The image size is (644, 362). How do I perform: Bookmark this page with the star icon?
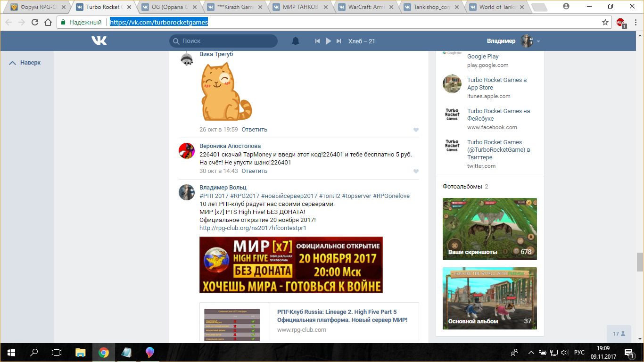click(605, 22)
